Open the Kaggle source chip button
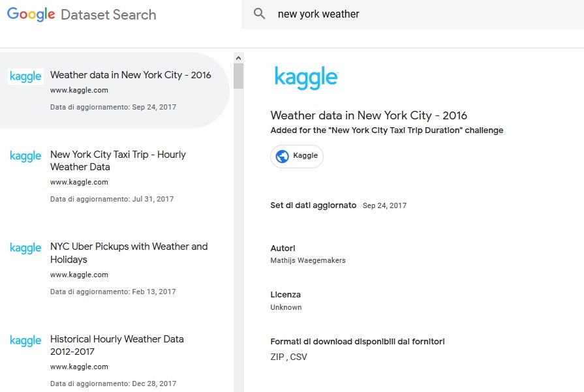The width and height of the screenshot is (584, 392). click(x=297, y=157)
